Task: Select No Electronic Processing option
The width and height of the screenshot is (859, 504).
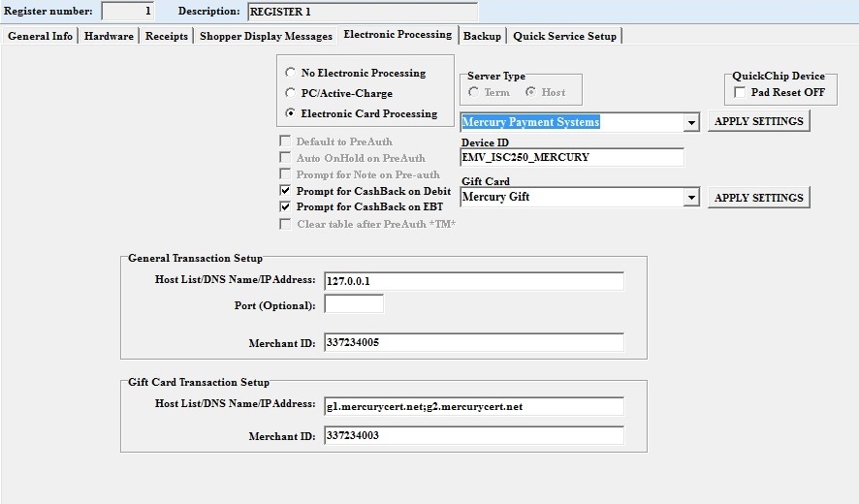Action: [291, 73]
